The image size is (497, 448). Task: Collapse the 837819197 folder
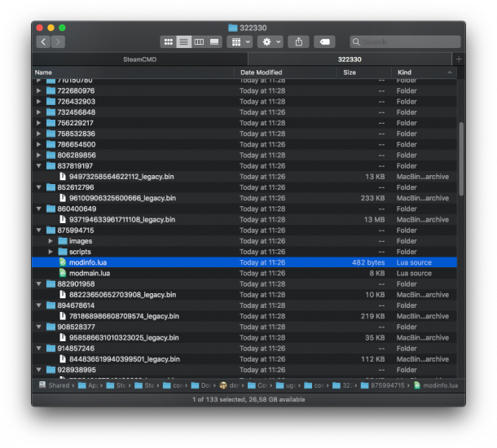coord(39,166)
